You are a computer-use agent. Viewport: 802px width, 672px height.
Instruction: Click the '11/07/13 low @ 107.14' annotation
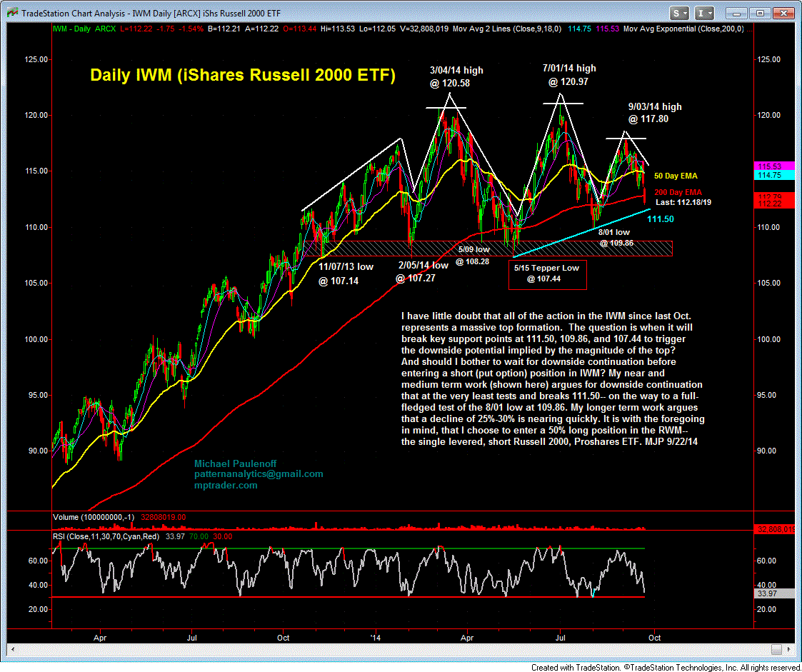pyautogui.click(x=346, y=274)
